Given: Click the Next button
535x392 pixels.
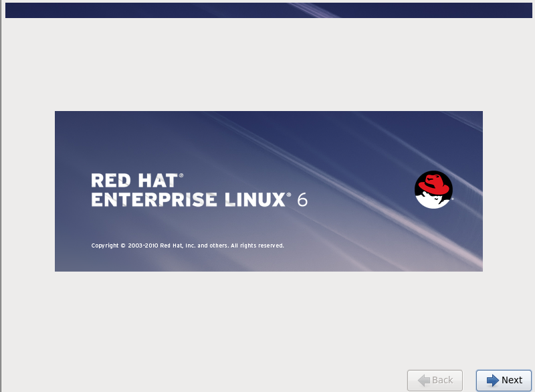Looking at the screenshot, I should coord(504,380).
